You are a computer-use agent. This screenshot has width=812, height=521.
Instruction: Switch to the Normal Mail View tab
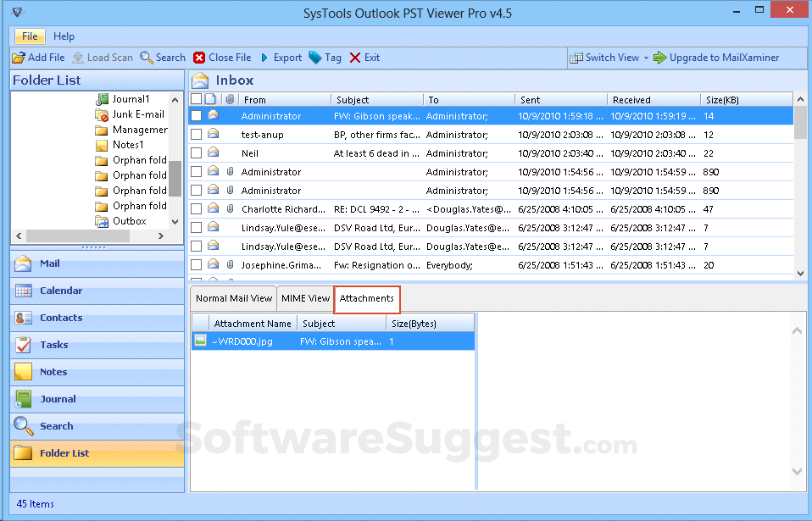233,298
